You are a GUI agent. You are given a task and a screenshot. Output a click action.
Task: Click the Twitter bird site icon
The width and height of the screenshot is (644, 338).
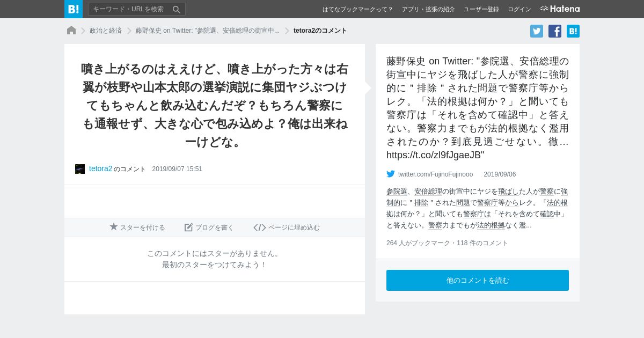[x=391, y=174]
